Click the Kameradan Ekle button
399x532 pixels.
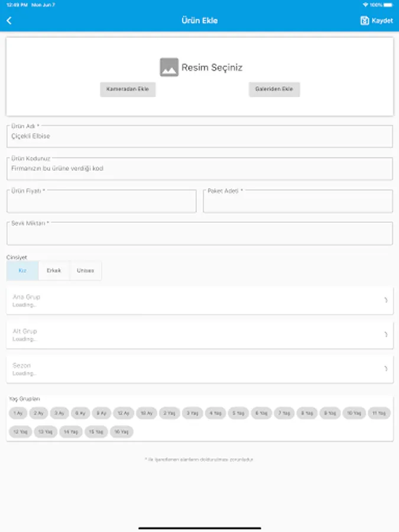tap(128, 89)
